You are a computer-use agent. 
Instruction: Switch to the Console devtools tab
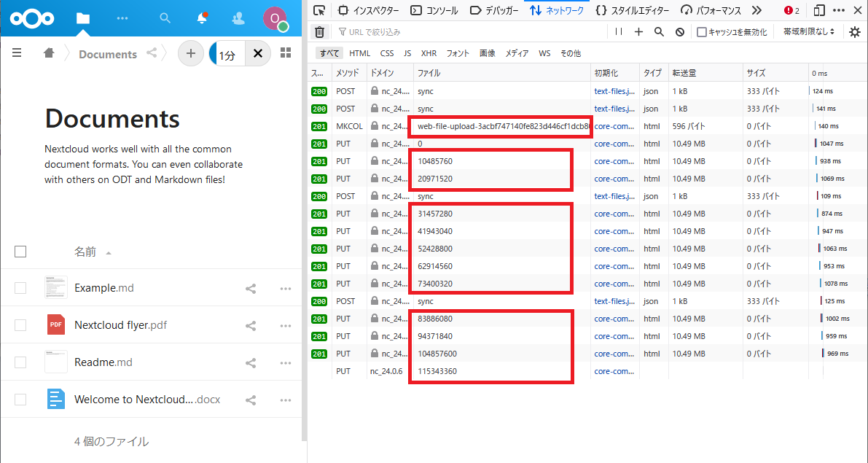pyautogui.click(x=434, y=10)
